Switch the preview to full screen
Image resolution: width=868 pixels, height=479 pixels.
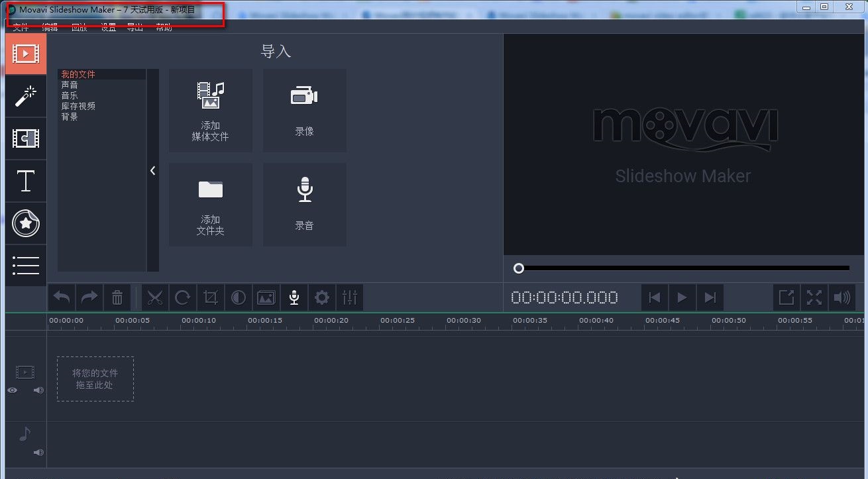pos(814,297)
